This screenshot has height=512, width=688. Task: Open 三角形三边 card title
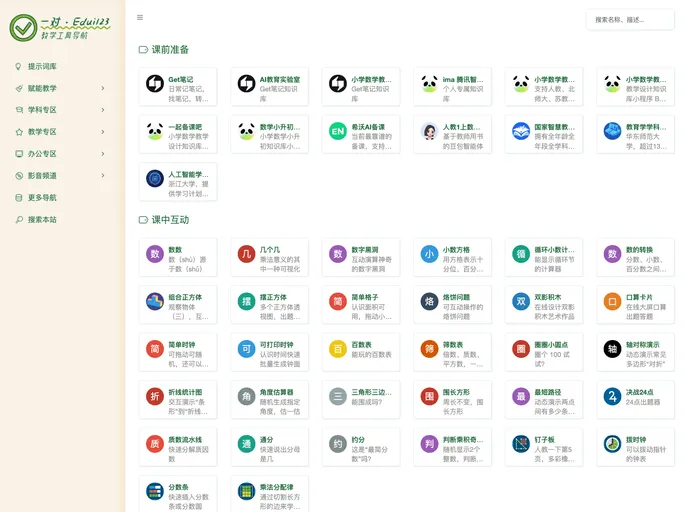tap(371, 392)
